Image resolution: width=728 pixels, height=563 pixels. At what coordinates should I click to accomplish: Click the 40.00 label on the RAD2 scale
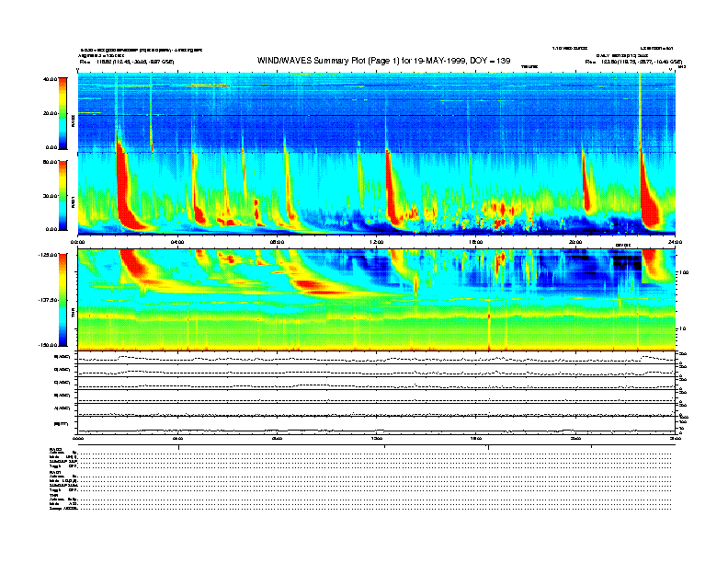(50, 79)
